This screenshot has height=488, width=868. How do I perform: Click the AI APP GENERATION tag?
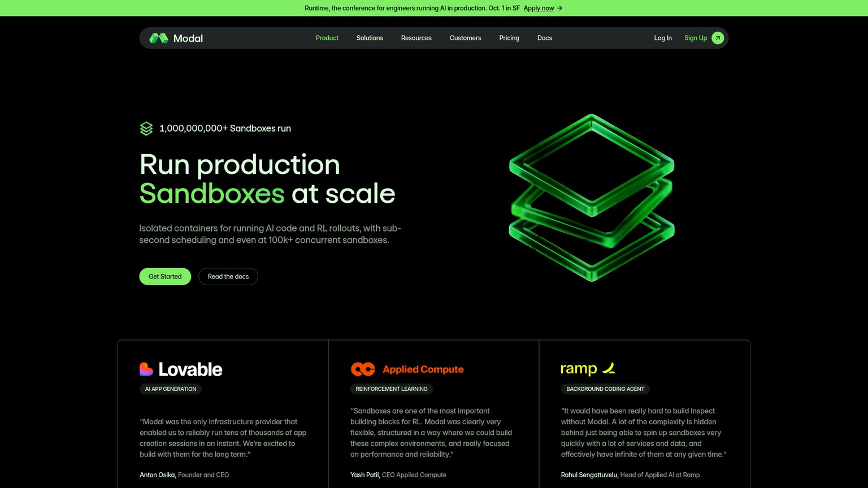171,389
